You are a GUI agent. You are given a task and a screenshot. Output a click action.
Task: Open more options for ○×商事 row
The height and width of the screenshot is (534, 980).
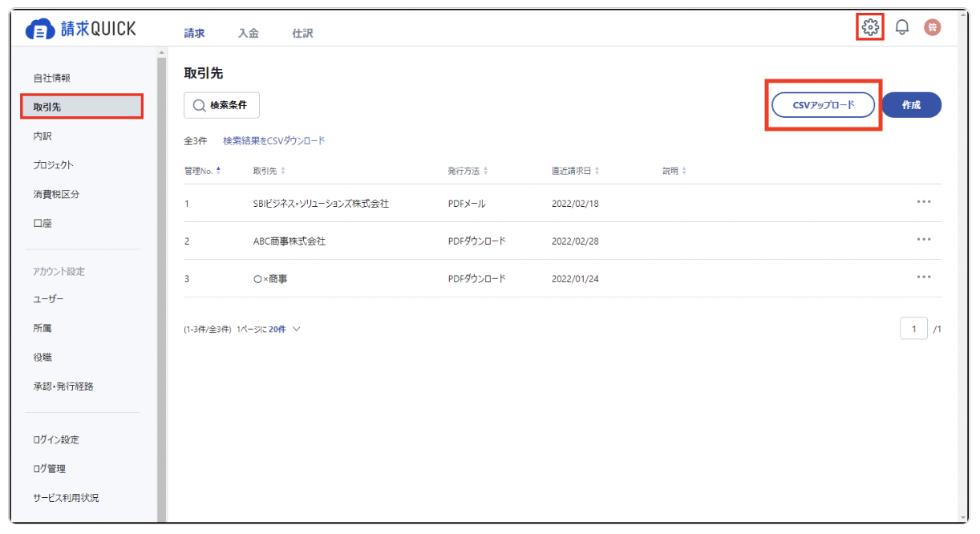[924, 277]
